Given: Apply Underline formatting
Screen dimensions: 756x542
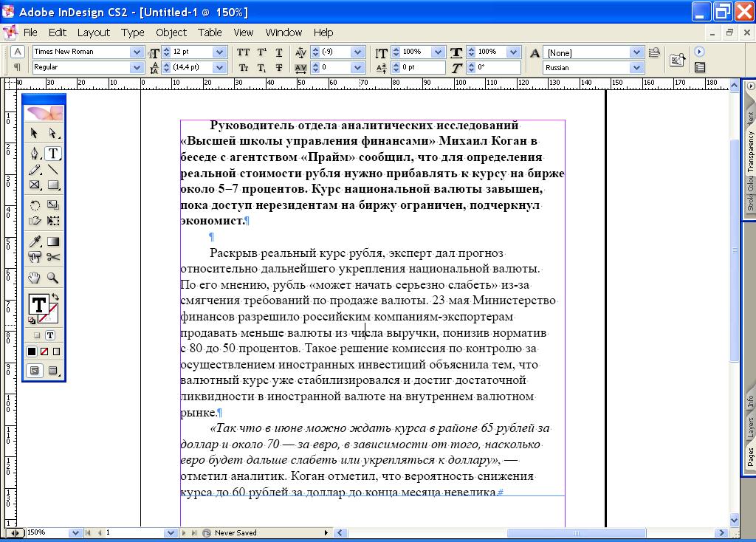Looking at the screenshot, I should click(278, 52).
